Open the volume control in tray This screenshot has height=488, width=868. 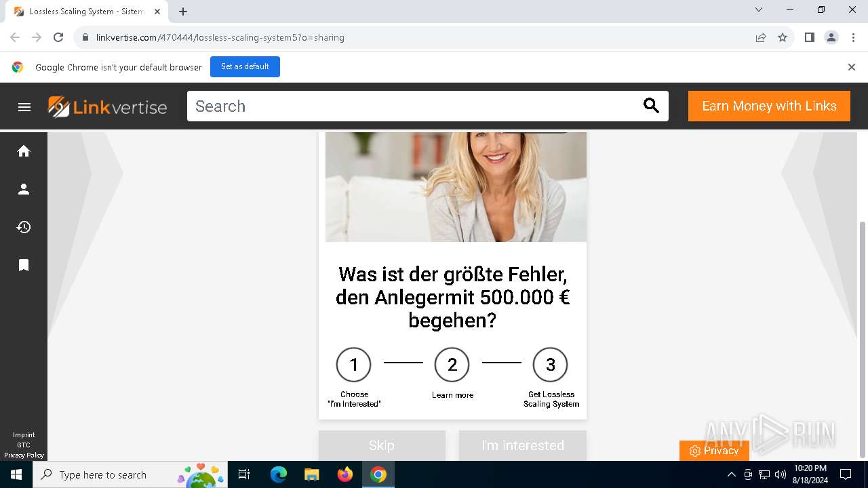pos(781,474)
